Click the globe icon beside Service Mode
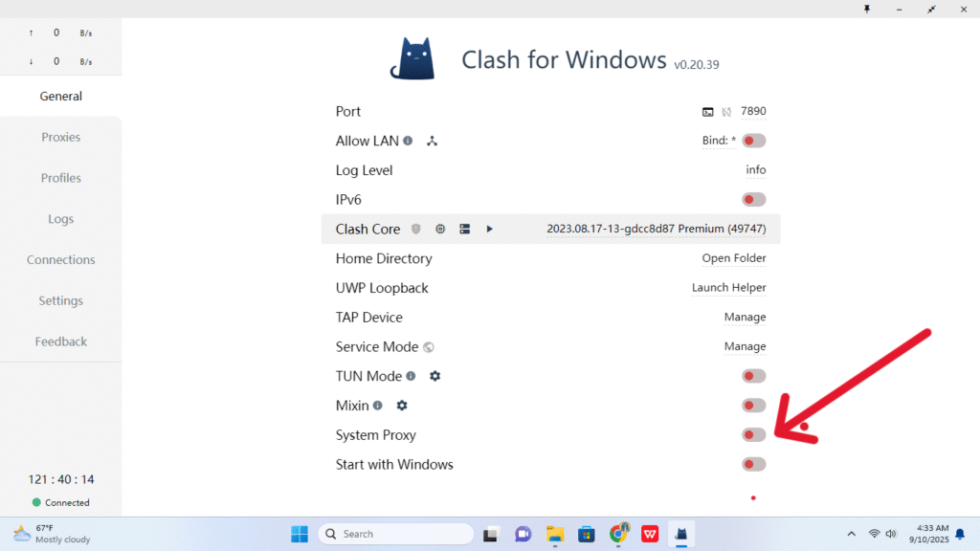 point(429,347)
